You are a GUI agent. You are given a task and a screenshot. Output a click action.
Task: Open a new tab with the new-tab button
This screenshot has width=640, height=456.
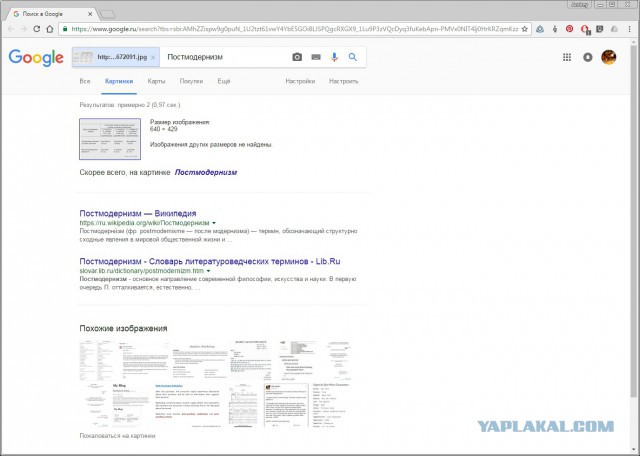click(x=107, y=15)
